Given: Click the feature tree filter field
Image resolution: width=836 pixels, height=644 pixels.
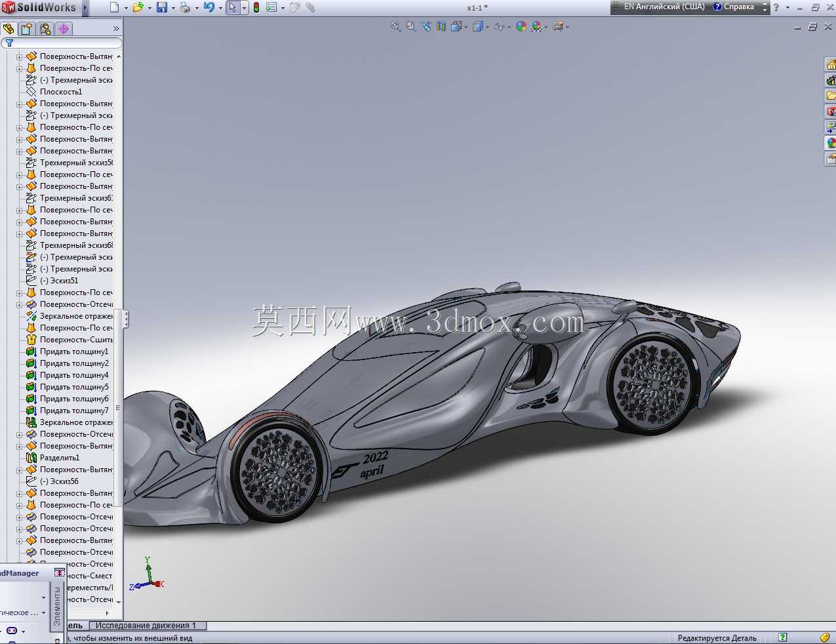Looking at the screenshot, I should [62, 43].
